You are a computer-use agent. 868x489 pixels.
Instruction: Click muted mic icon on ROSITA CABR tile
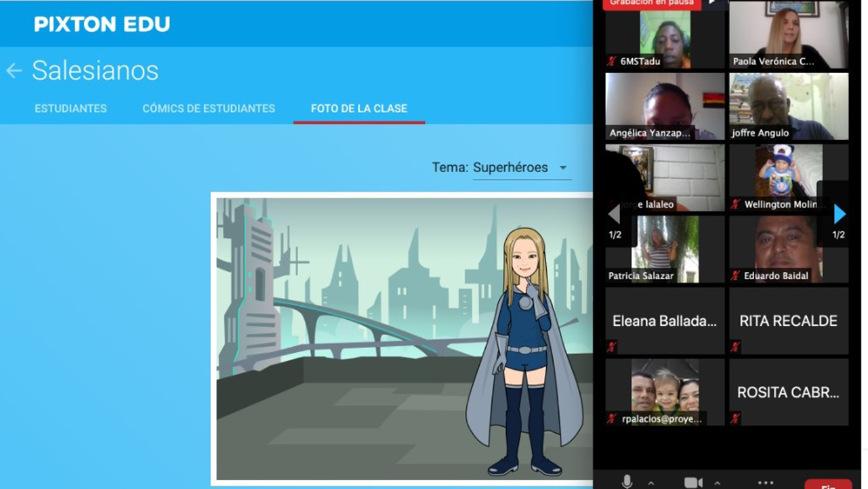click(735, 419)
